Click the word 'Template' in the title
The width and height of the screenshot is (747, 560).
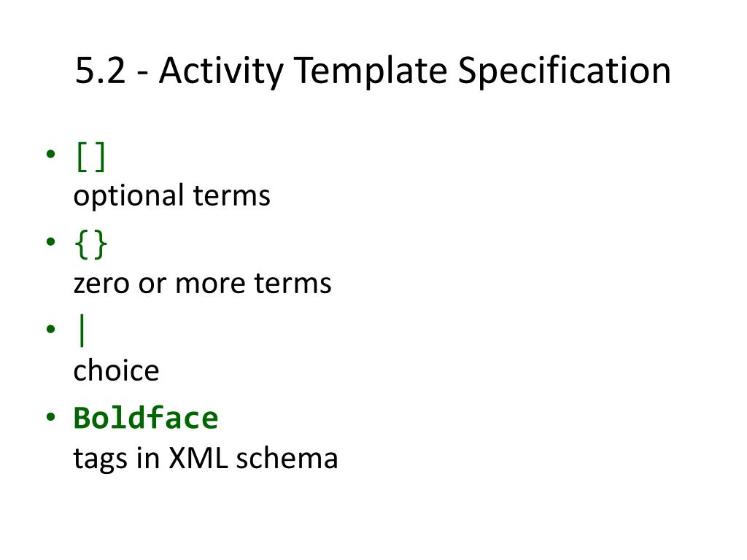pyautogui.click(x=371, y=71)
